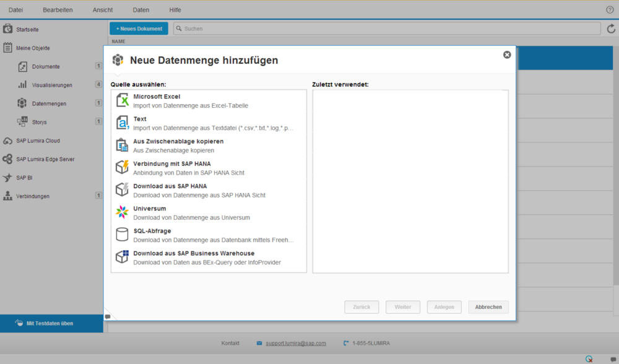Image resolution: width=619 pixels, height=364 pixels.
Task: Click the Abbrechen button
Action: 488,307
